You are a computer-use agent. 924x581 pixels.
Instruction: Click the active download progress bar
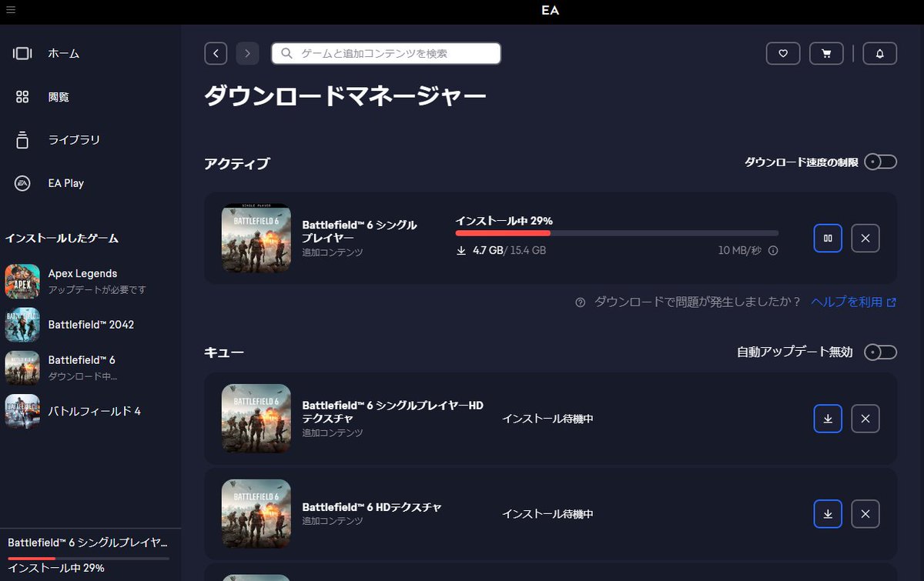pos(617,232)
